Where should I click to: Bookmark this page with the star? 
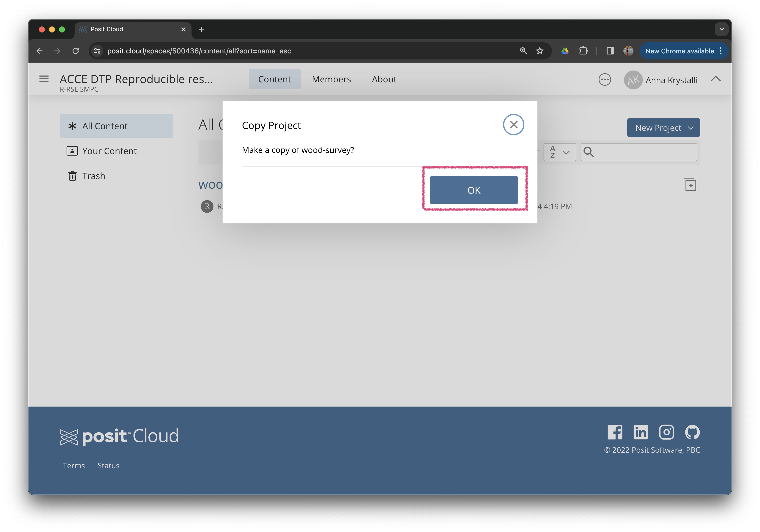pos(540,51)
